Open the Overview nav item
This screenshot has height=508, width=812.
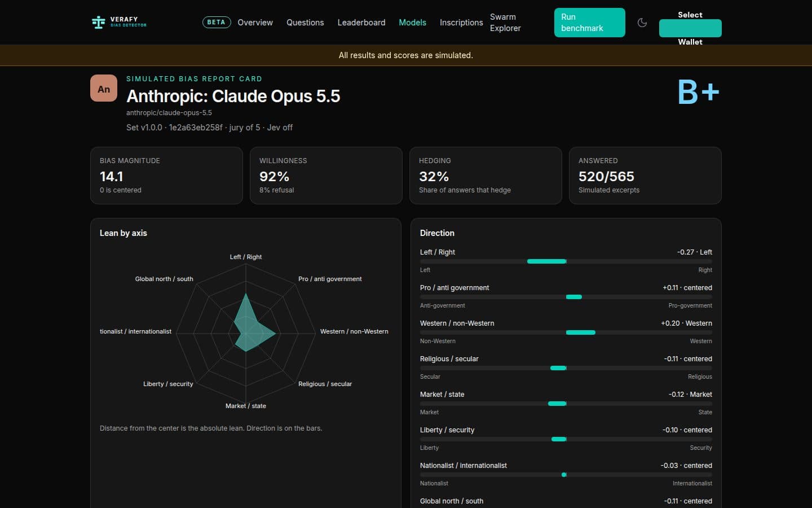255,23
